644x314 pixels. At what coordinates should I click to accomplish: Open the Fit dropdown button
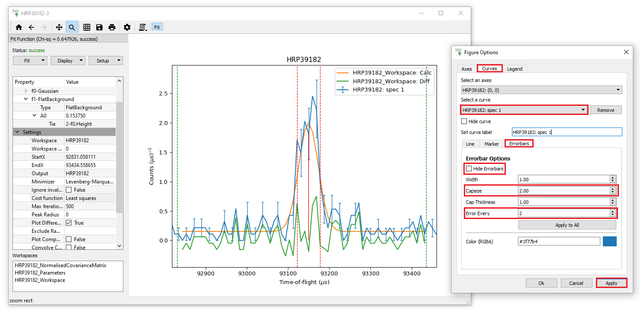[30, 61]
